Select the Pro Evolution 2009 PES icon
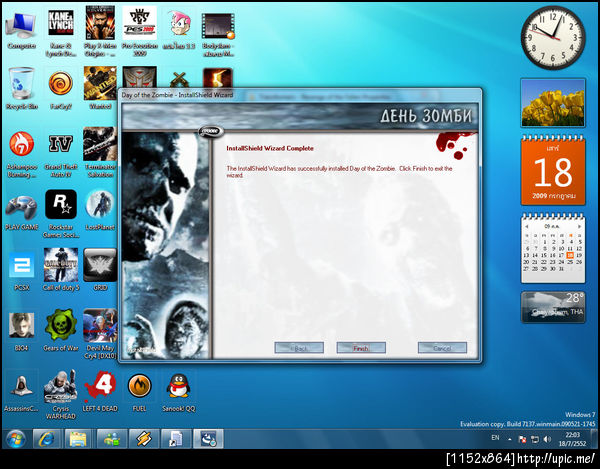 point(139,33)
